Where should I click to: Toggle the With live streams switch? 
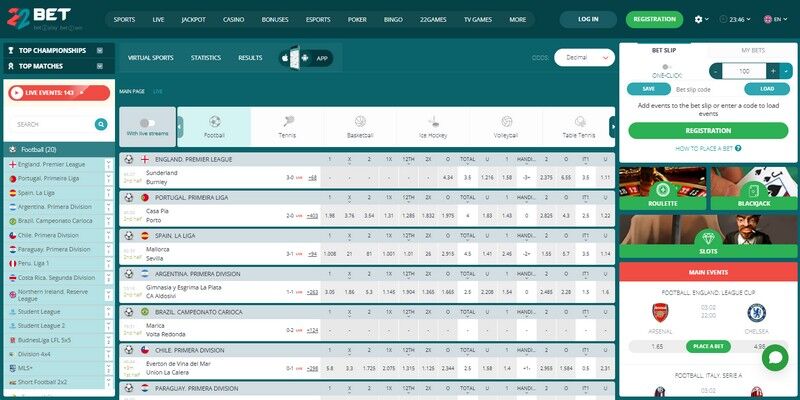point(147,123)
